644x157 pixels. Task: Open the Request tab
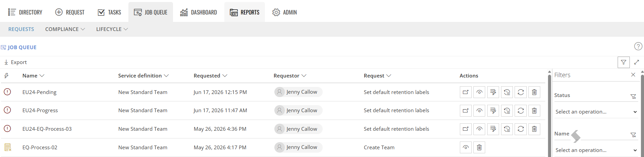click(70, 12)
